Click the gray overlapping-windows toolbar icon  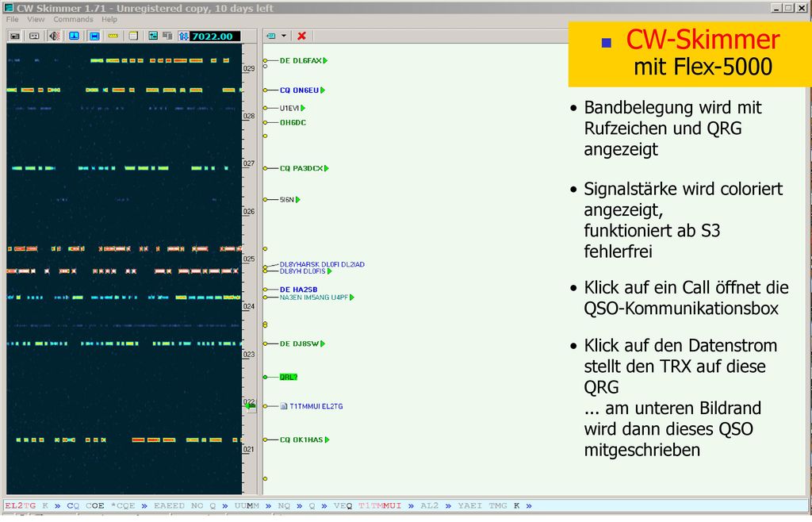167,36
